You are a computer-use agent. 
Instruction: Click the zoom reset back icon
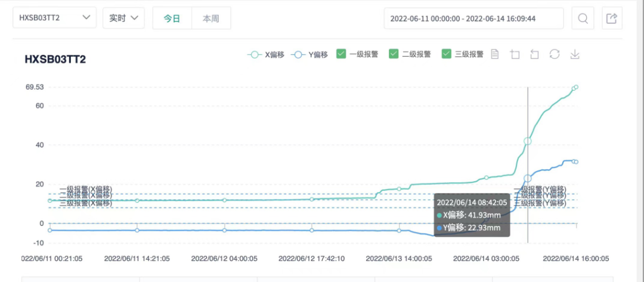(x=534, y=54)
